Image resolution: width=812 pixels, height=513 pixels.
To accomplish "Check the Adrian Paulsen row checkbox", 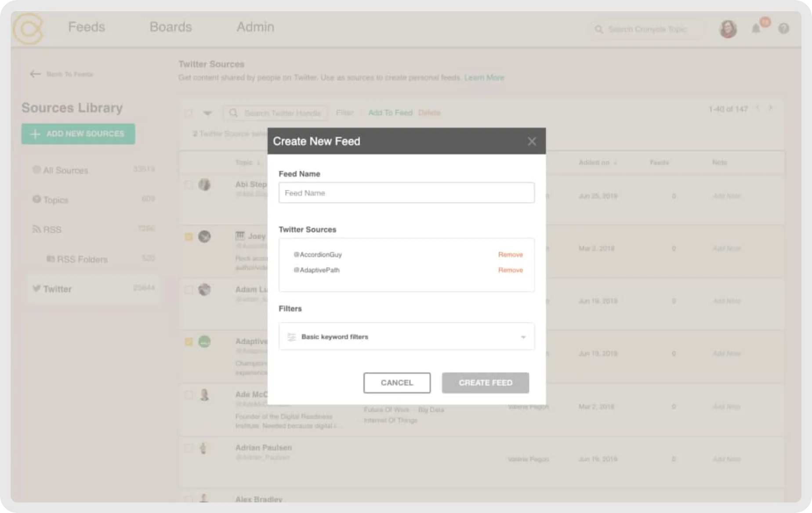I will coord(189,448).
